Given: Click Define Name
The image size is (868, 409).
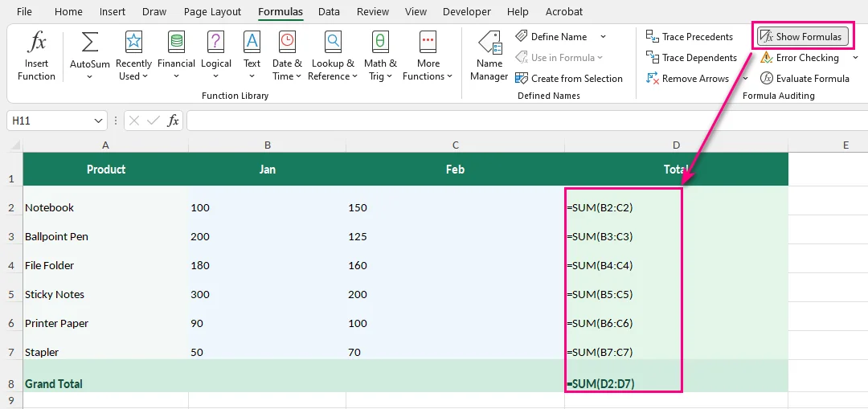Looking at the screenshot, I should click(551, 36).
